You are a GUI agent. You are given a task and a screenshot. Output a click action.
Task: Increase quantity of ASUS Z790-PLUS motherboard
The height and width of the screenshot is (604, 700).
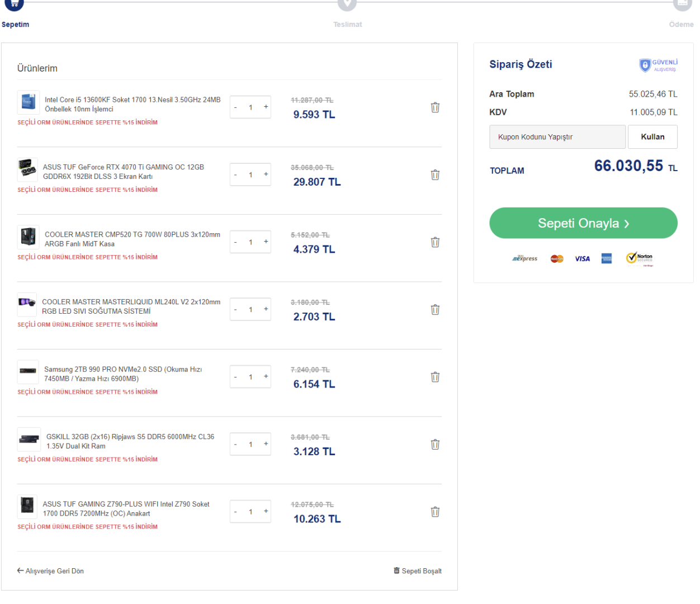[x=266, y=511]
